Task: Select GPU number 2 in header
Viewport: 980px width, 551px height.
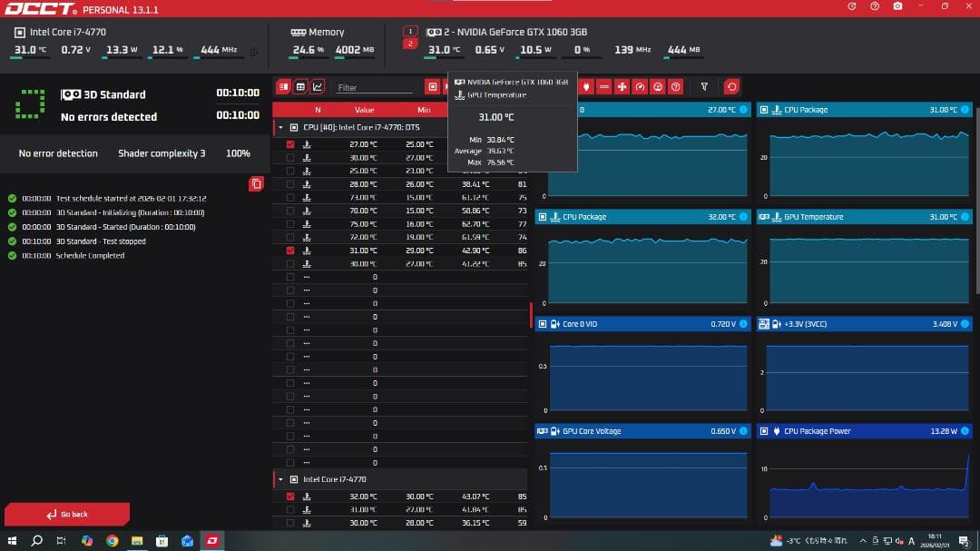Action: click(x=410, y=44)
